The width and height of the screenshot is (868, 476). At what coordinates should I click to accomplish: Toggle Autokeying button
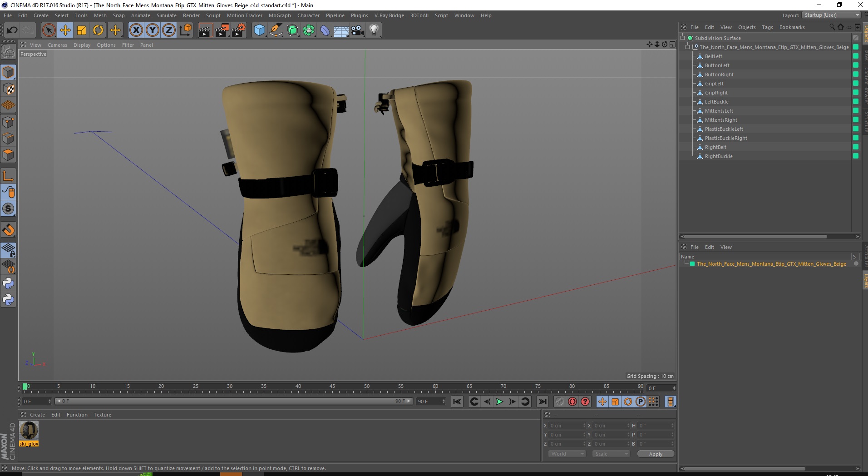coord(572,402)
